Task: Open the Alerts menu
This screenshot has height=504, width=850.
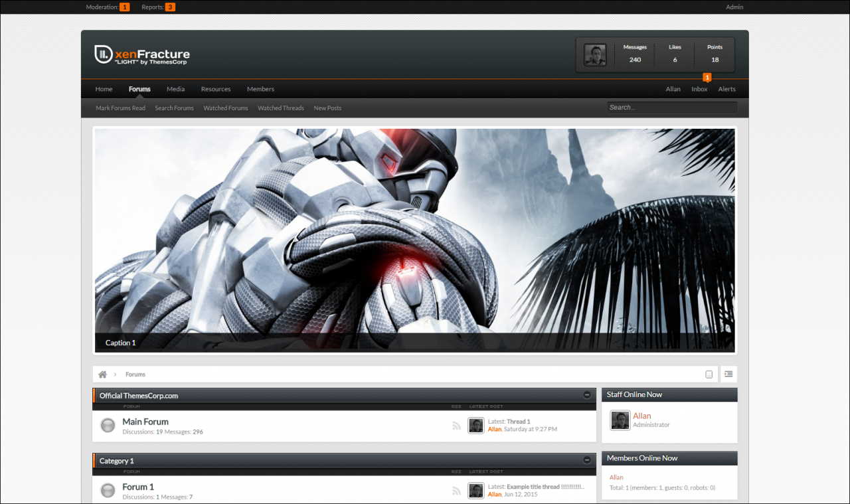Action: pyautogui.click(x=726, y=89)
